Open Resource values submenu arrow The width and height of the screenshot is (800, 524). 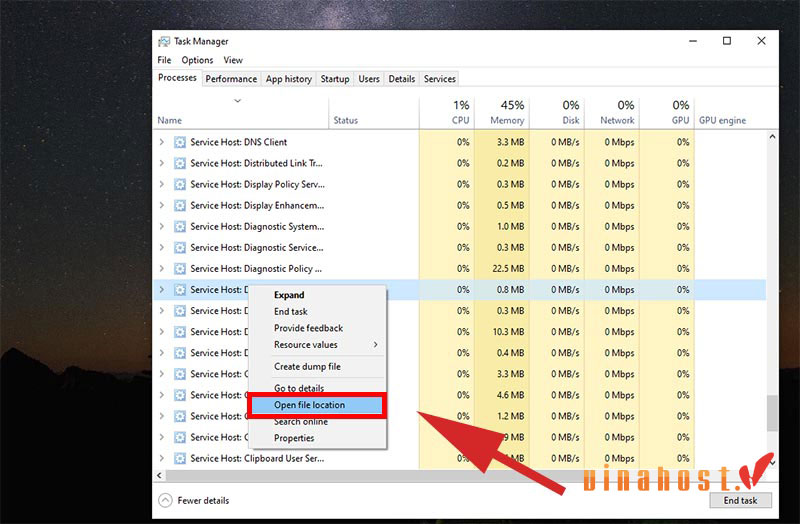pyautogui.click(x=376, y=345)
